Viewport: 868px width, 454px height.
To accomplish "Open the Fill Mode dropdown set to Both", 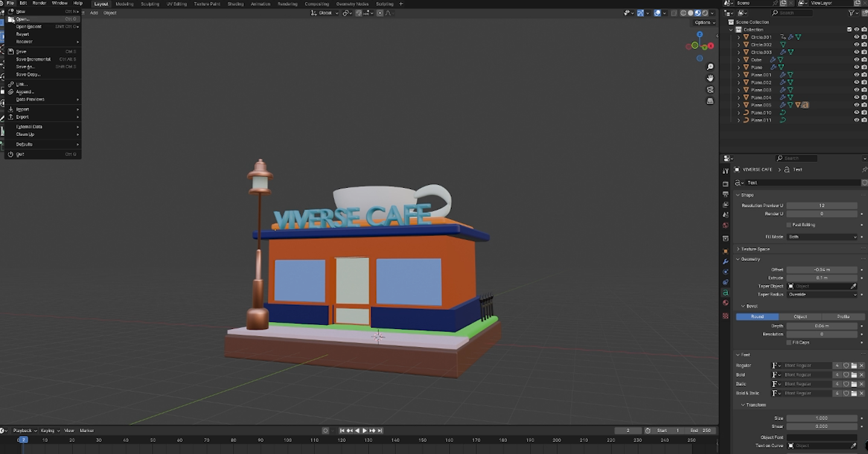I will (x=822, y=237).
